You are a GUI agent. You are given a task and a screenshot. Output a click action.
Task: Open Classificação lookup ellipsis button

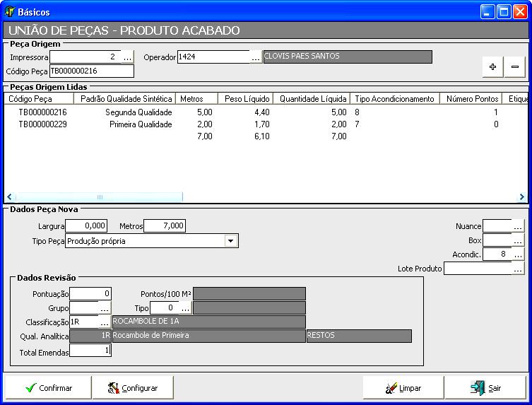click(105, 322)
